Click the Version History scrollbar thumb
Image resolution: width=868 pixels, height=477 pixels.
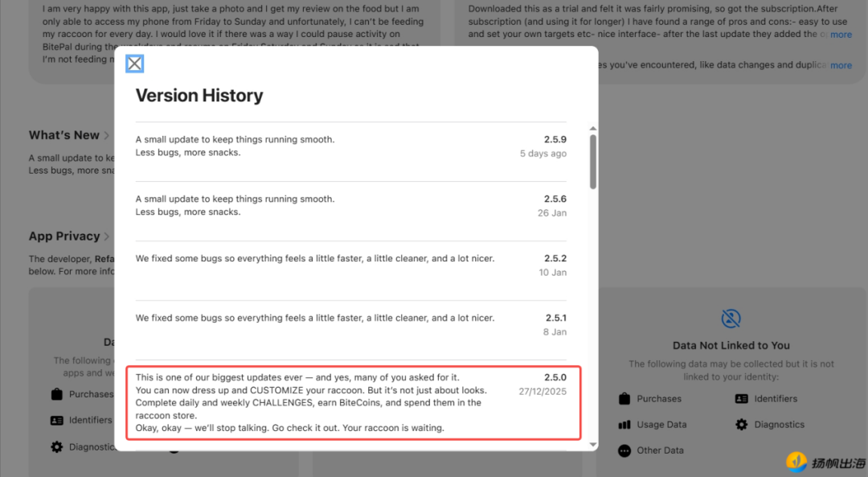click(x=593, y=162)
